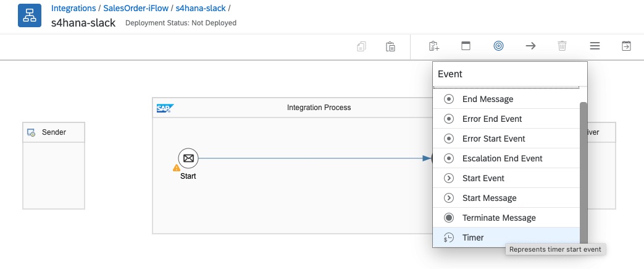
Task: Choose Terminate Message from the list
Action: [506, 218]
